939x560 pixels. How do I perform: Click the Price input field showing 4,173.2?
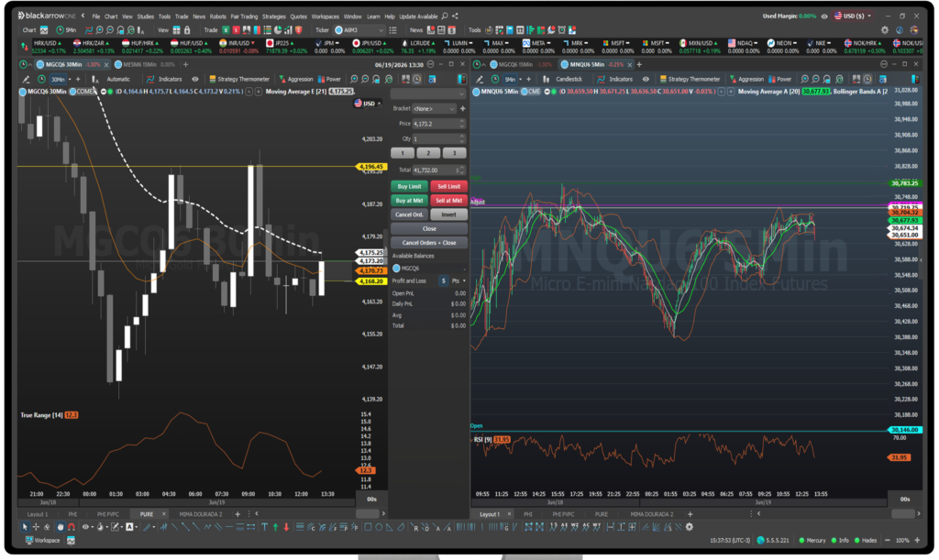point(438,124)
